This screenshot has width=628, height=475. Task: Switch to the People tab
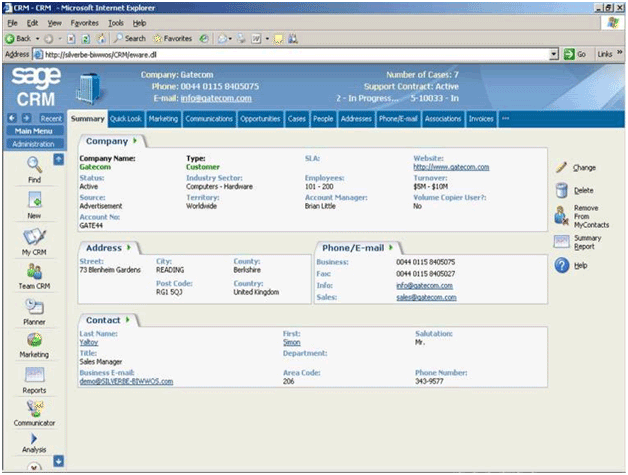tap(323, 119)
